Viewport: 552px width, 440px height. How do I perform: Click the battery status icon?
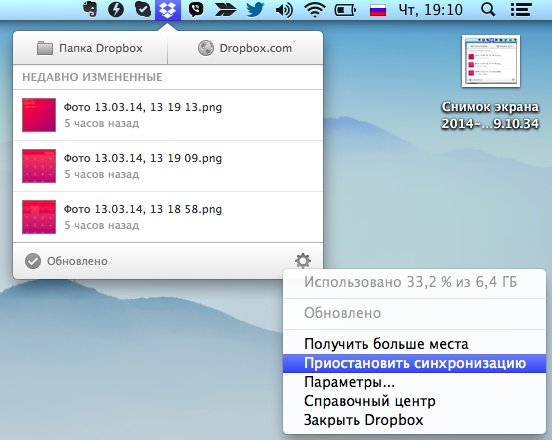click(x=345, y=10)
